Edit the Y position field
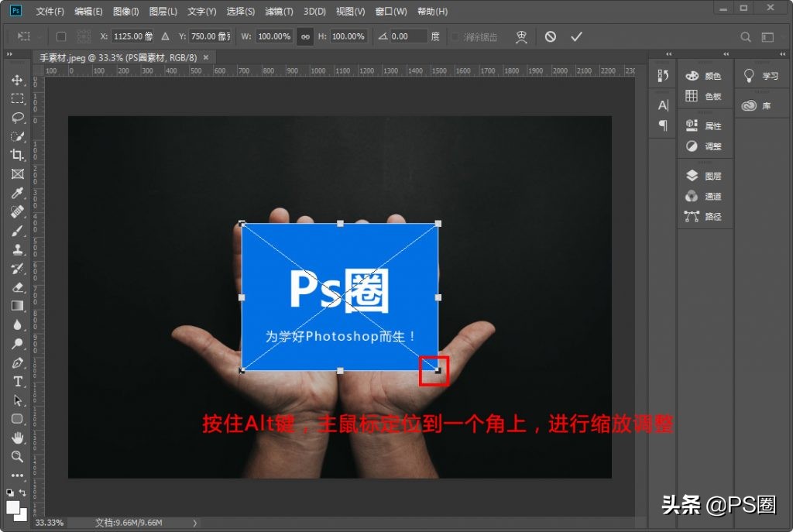793x532 pixels. (x=210, y=36)
